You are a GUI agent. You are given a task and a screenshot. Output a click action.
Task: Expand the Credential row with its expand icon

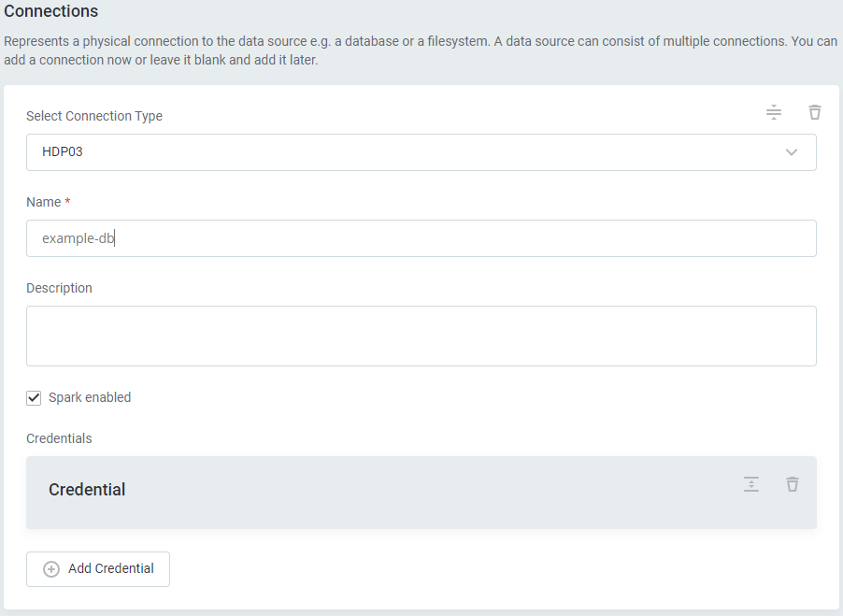pyautogui.click(x=751, y=484)
